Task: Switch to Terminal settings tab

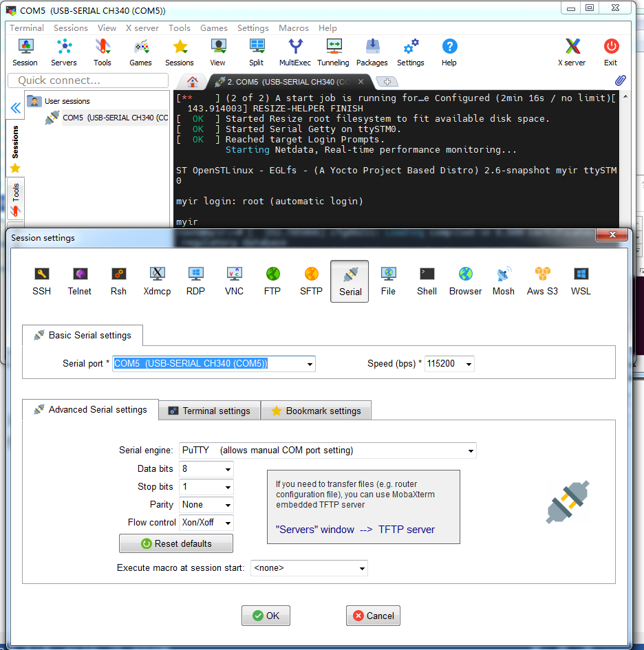Action: [209, 411]
